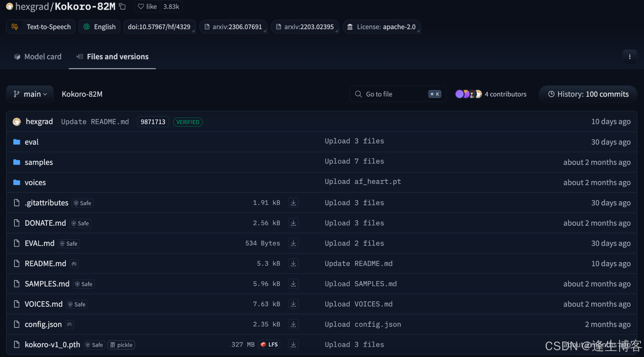The image size is (644, 357).
Task: Open the Upload 7 files commit message
Action: coord(354,162)
